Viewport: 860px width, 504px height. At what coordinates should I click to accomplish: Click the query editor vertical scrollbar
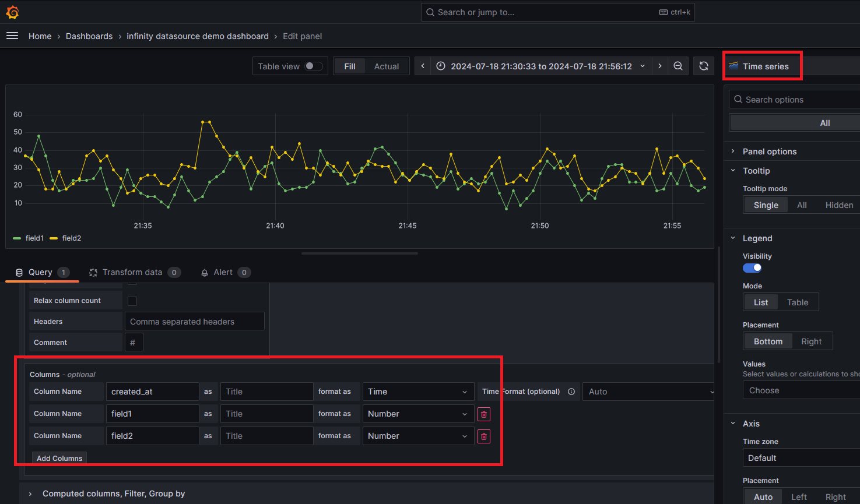tap(718, 305)
